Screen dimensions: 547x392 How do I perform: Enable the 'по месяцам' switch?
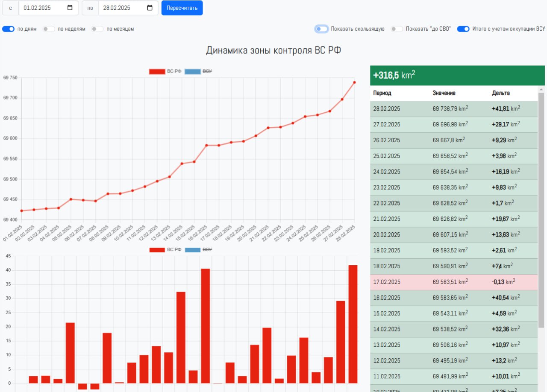tap(97, 29)
